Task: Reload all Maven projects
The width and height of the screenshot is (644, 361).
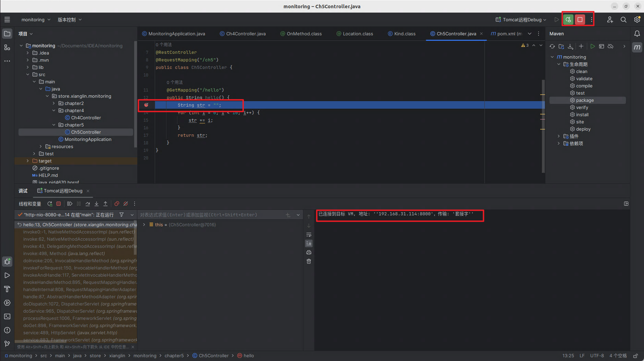Action: 552,46
